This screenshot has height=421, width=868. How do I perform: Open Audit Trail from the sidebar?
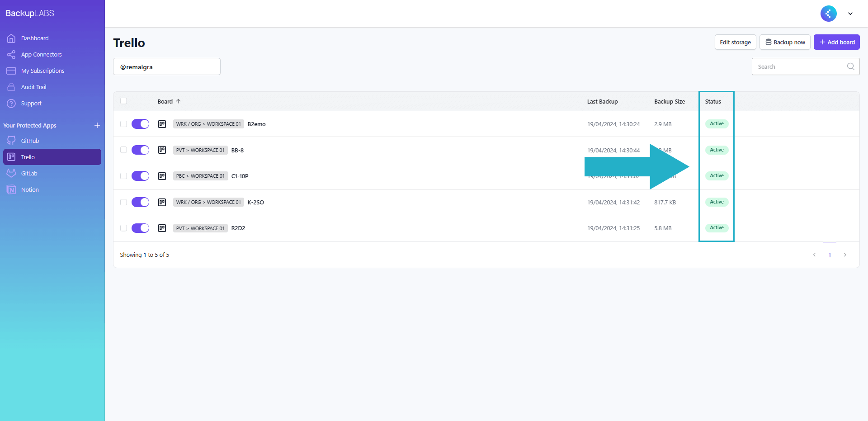(33, 87)
